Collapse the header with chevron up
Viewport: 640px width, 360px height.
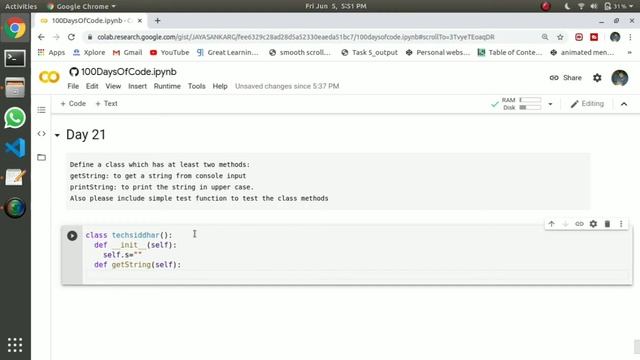[624, 104]
